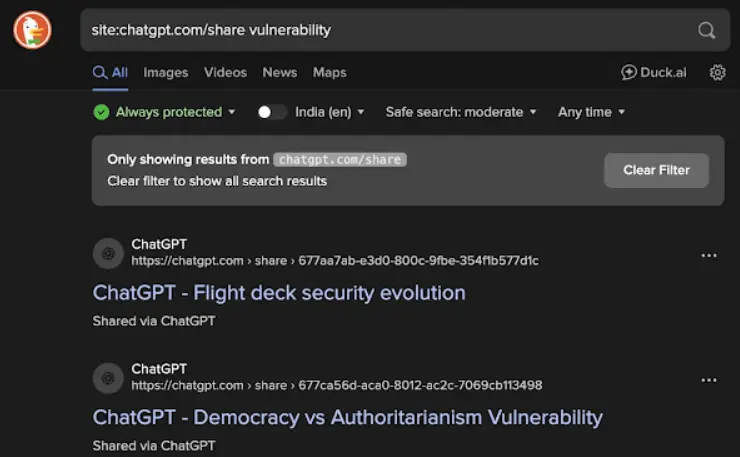Open options for the Flight deck result
The height and width of the screenshot is (457, 740).
709,256
